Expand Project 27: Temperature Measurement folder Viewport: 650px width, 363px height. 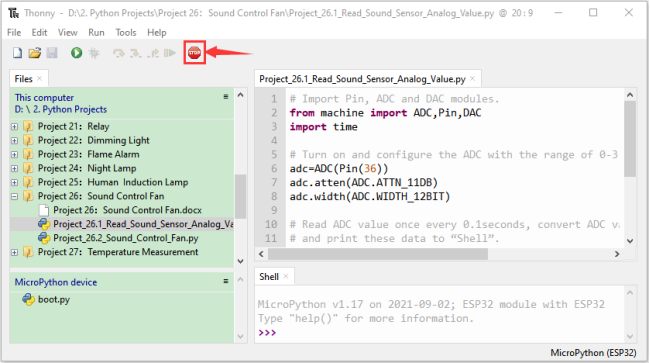pyautogui.click(x=15, y=252)
